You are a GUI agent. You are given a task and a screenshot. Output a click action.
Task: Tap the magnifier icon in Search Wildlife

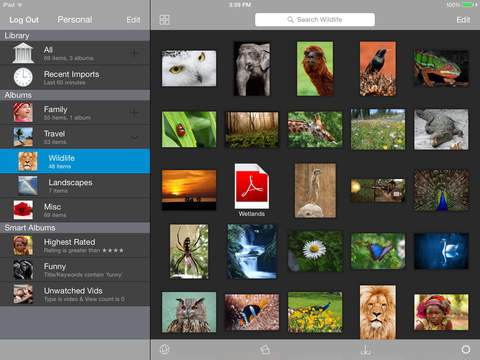coord(290,20)
